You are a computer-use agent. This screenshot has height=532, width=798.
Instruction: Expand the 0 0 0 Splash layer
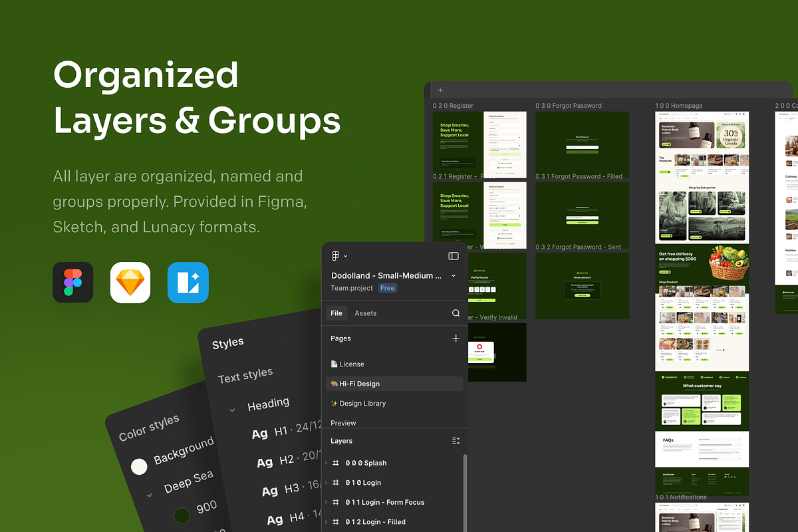coord(326,463)
